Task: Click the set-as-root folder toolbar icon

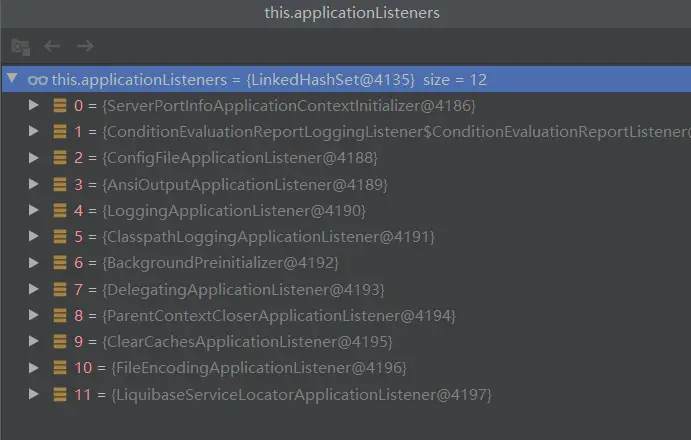Action: 20,47
